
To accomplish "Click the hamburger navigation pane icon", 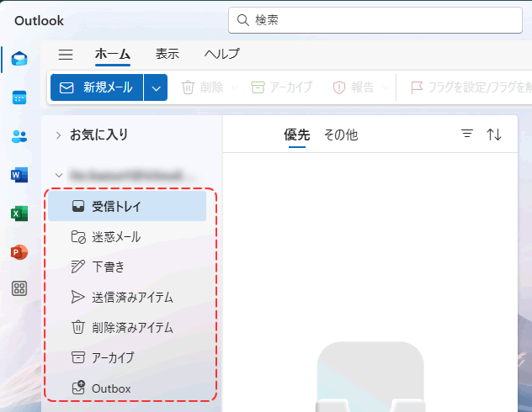I will point(66,54).
